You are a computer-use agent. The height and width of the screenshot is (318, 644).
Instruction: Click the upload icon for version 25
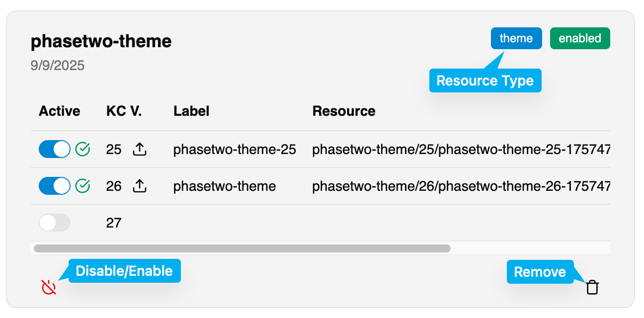tap(139, 149)
